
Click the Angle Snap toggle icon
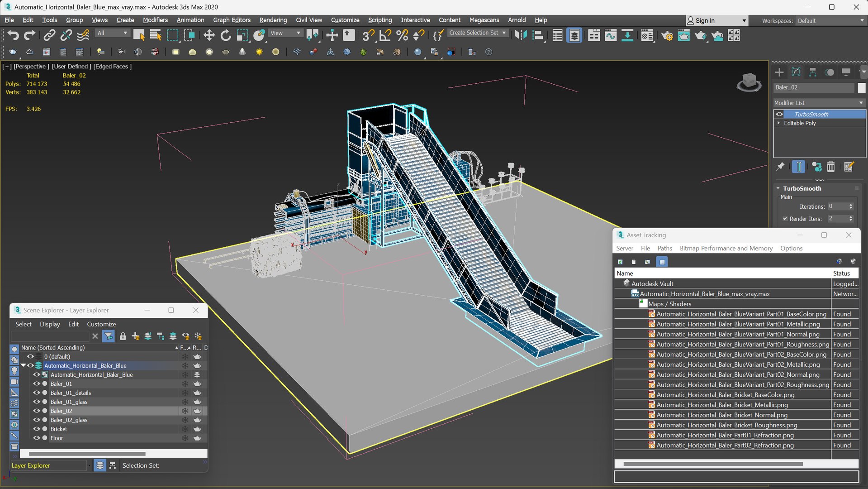[385, 35]
